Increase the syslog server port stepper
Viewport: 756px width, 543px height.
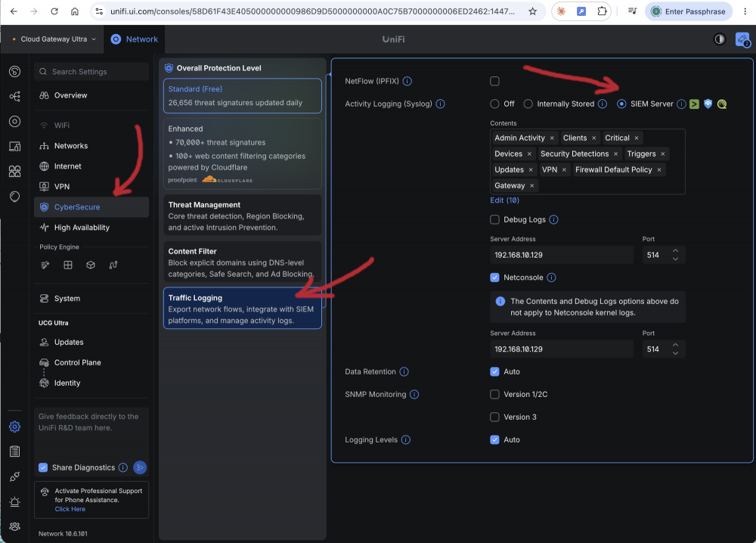[x=675, y=251]
